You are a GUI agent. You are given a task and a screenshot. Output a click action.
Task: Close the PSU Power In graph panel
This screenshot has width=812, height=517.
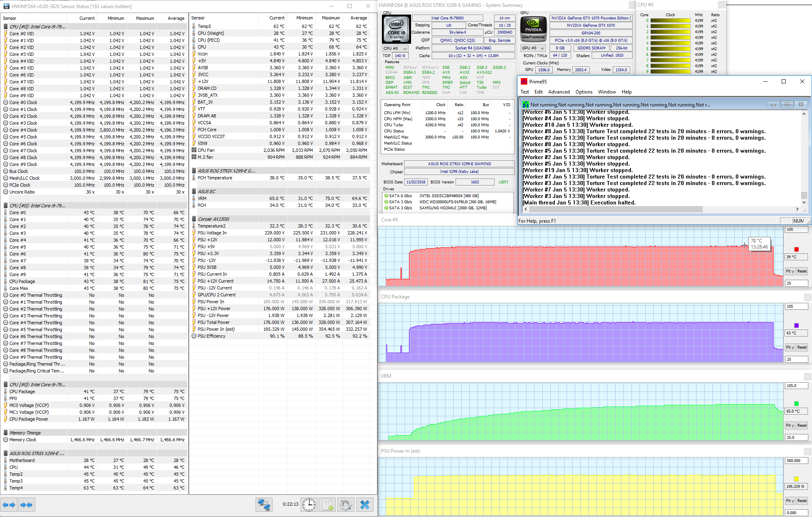pos(807,451)
